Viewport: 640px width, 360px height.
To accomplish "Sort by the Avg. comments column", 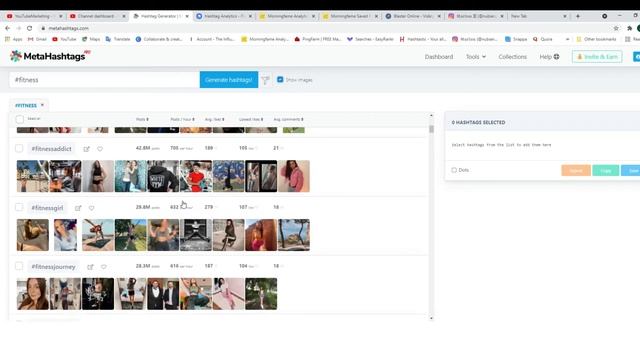I will [288, 119].
